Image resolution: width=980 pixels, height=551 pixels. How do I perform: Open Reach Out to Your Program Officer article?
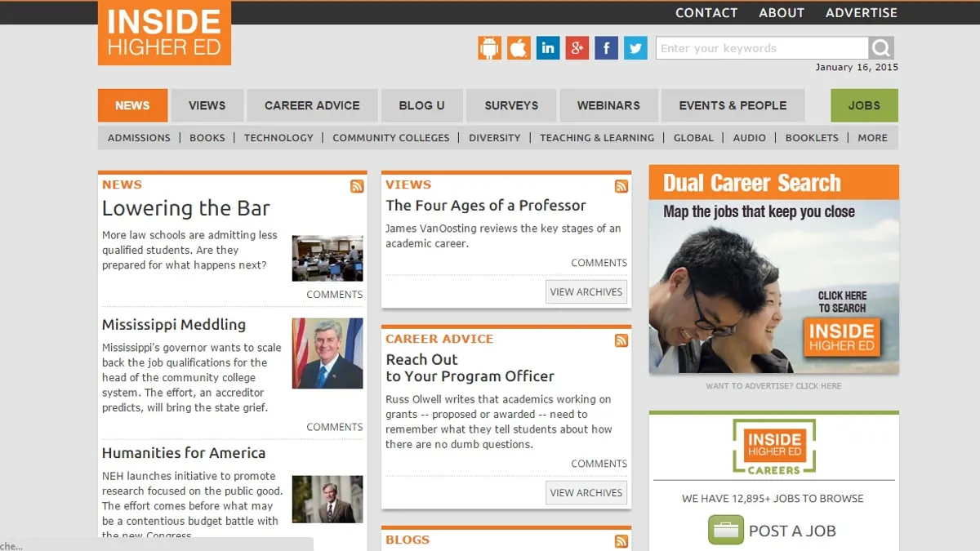tap(470, 367)
